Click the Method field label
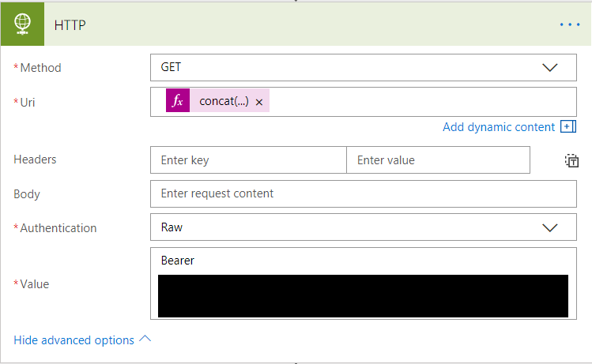This screenshot has width=592, height=364. (x=40, y=68)
